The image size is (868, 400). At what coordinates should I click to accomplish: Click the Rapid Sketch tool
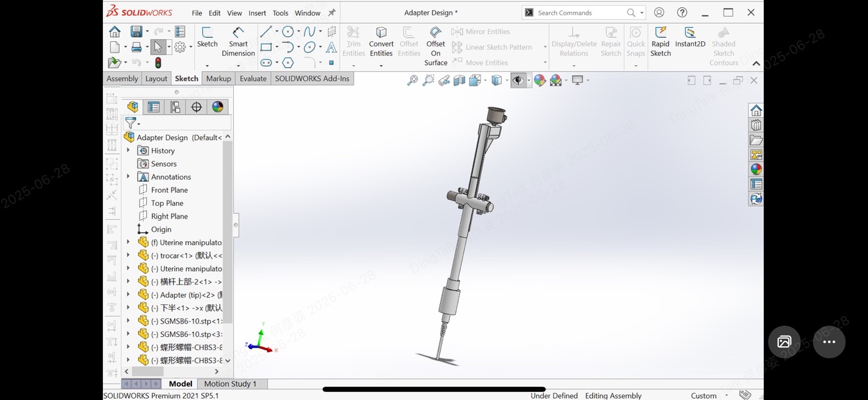point(661,41)
